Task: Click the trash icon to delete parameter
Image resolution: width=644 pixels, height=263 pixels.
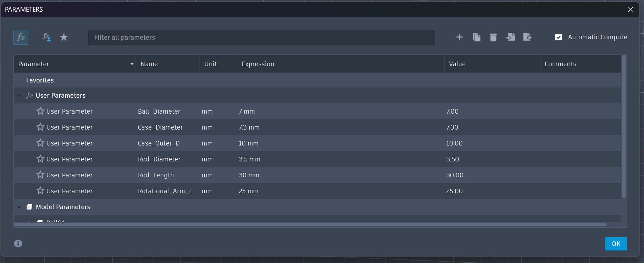Action: [493, 37]
